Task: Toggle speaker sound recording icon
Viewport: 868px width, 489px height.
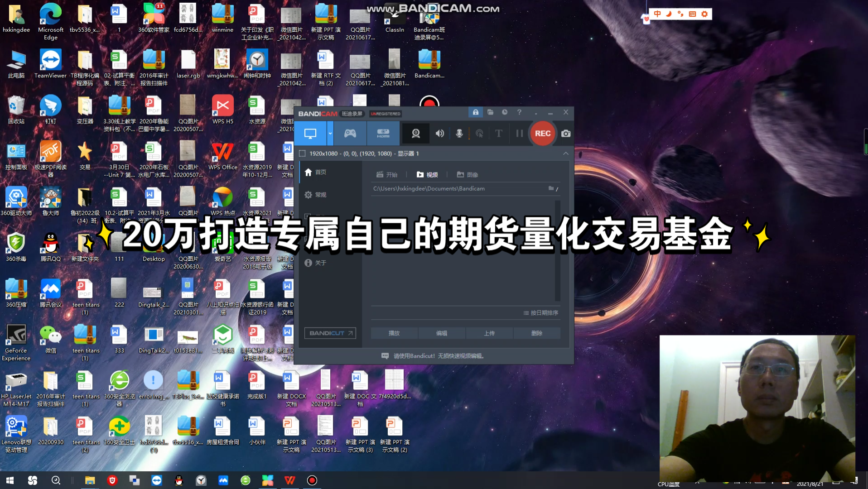Action: pos(439,134)
